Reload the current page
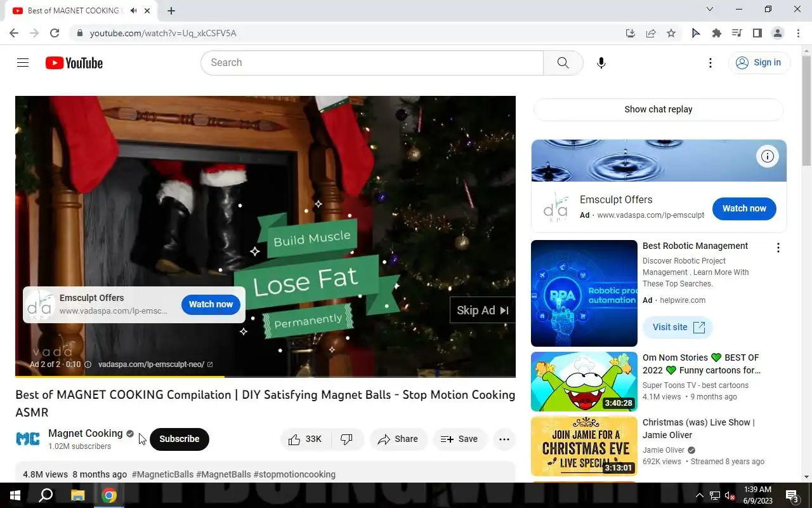Image resolution: width=812 pixels, height=508 pixels. [55, 33]
